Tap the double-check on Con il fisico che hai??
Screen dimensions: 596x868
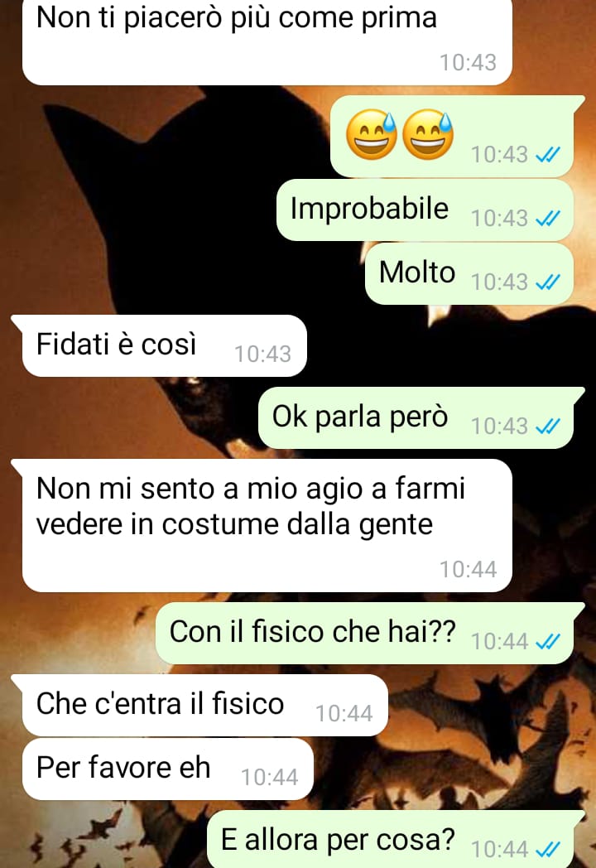pos(549,642)
